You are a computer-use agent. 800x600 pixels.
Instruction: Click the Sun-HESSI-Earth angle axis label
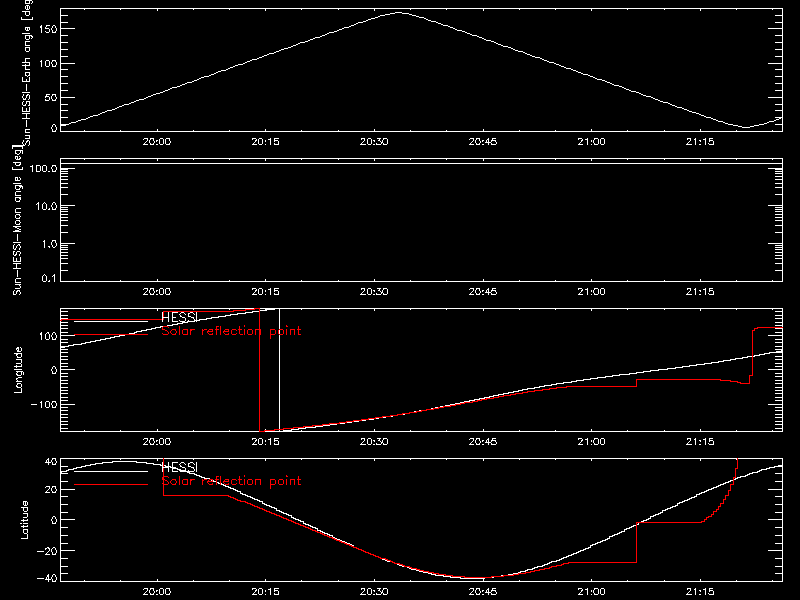[27, 72]
